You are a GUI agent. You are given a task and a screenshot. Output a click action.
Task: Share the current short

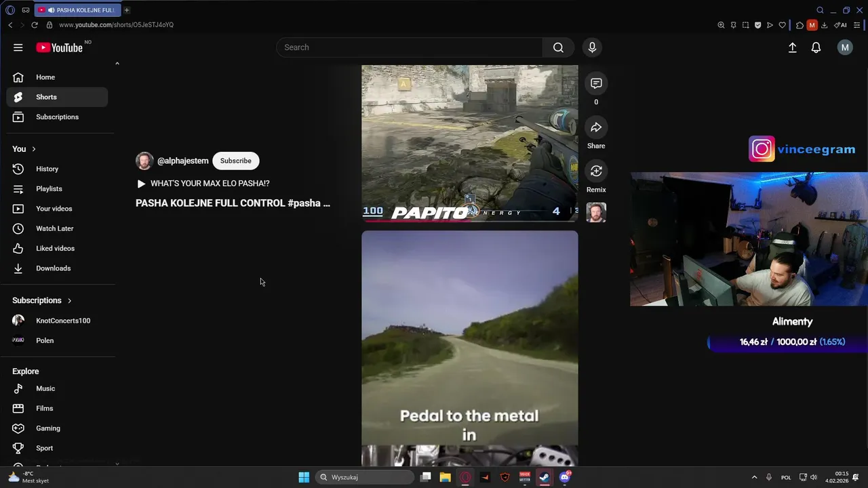(596, 127)
